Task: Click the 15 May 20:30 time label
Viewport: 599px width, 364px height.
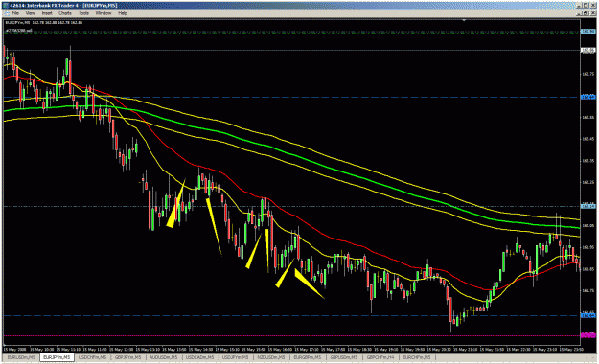Action: click(x=439, y=349)
